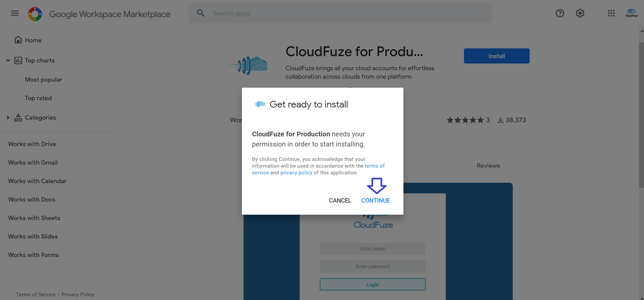Click the Categories shapes icon
This screenshot has height=300, width=644.
click(18, 118)
